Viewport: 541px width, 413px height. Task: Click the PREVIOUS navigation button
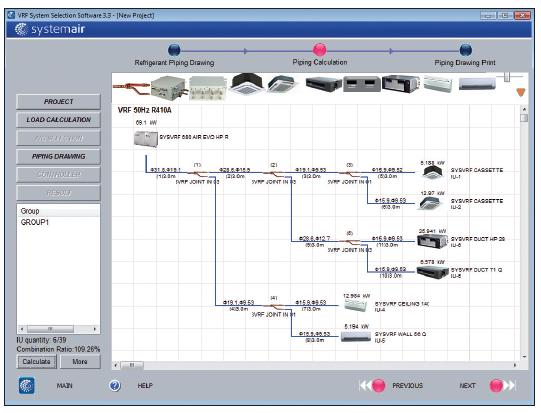(x=378, y=385)
